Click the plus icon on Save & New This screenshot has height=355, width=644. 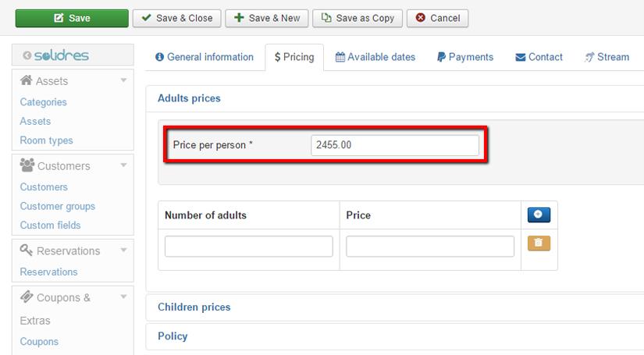(239, 18)
